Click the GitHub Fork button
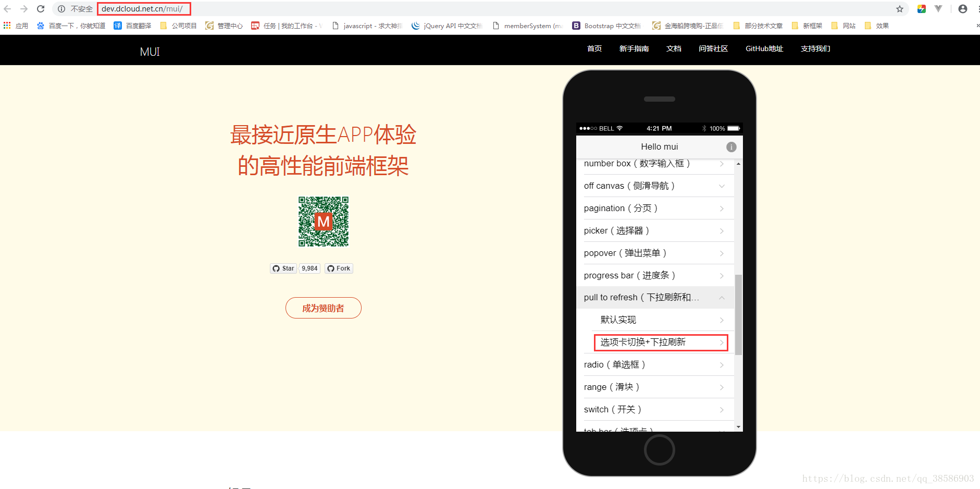The width and height of the screenshot is (980, 489). [339, 268]
